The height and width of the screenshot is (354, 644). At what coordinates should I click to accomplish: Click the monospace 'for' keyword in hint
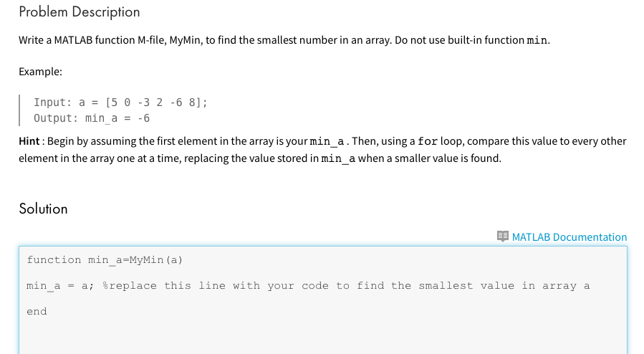pos(428,141)
